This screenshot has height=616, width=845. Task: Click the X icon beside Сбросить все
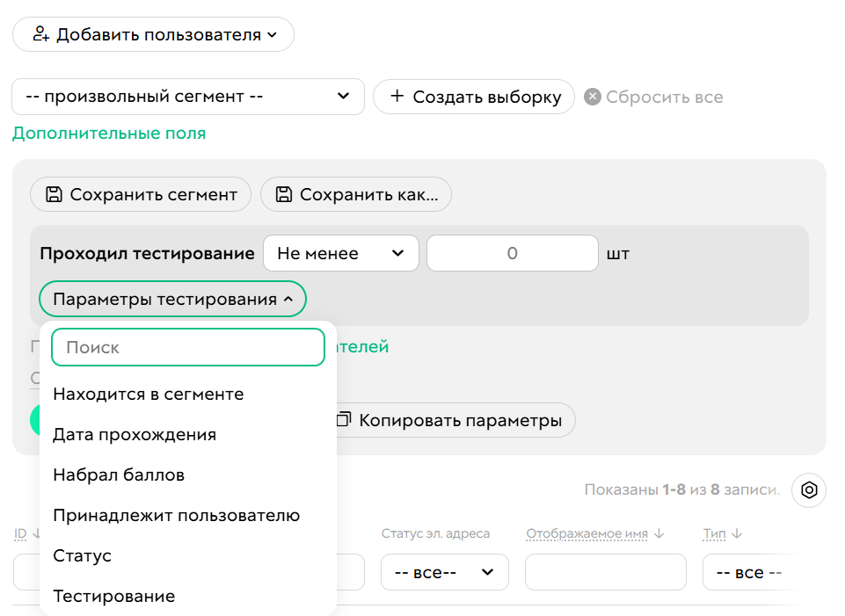pos(592,97)
